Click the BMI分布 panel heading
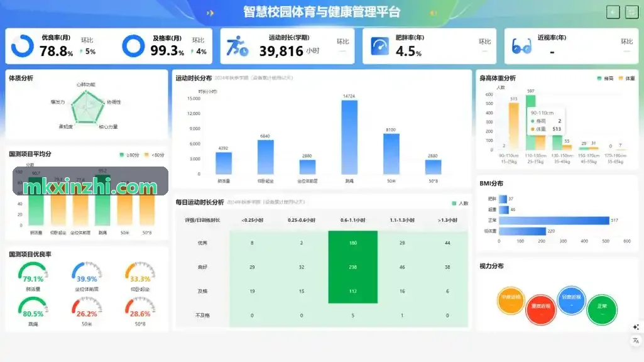The image size is (644, 362). point(491,184)
